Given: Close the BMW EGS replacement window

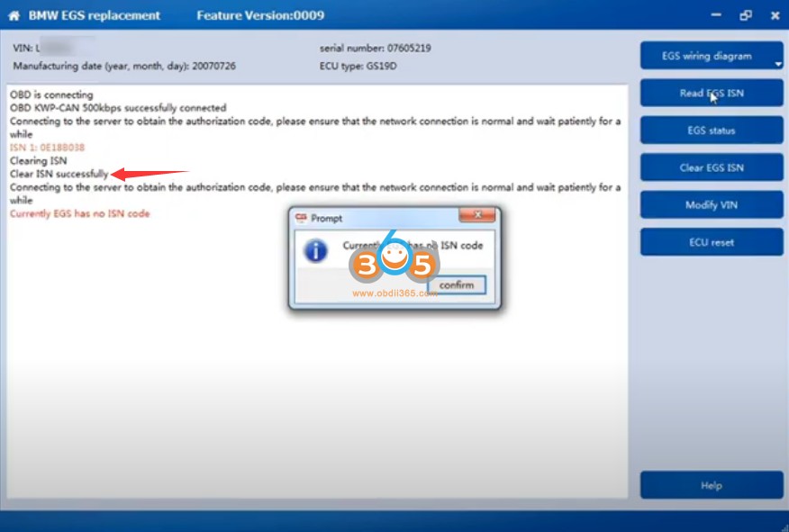Looking at the screenshot, I should coord(775,15).
